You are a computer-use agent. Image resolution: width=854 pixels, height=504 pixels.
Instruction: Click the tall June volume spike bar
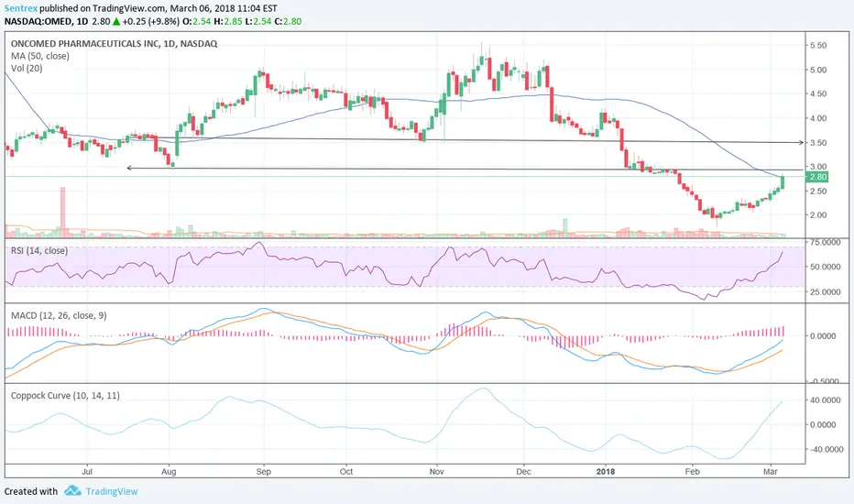[x=62, y=213]
